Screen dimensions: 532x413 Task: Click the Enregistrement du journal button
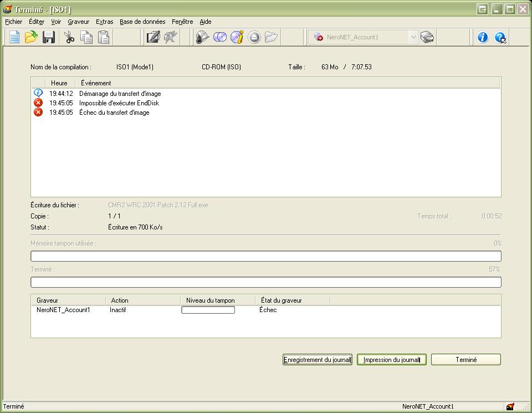point(317,360)
